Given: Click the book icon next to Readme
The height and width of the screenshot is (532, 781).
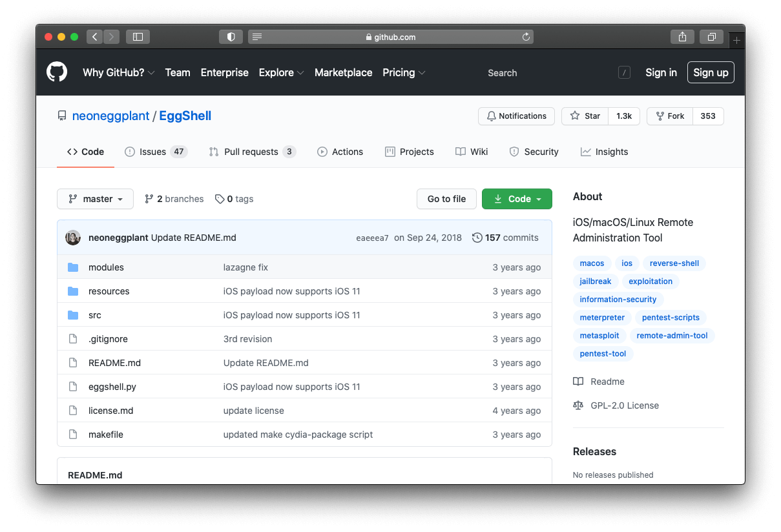Looking at the screenshot, I should click(578, 382).
